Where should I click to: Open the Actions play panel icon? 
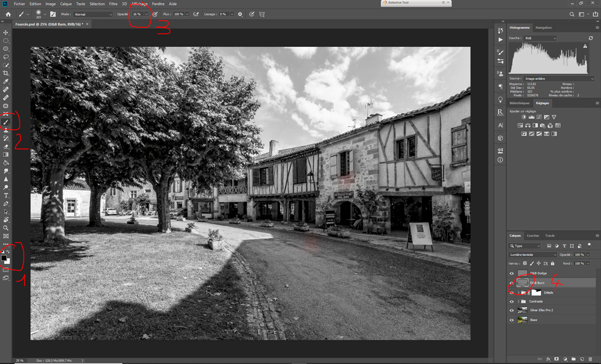pos(500,40)
